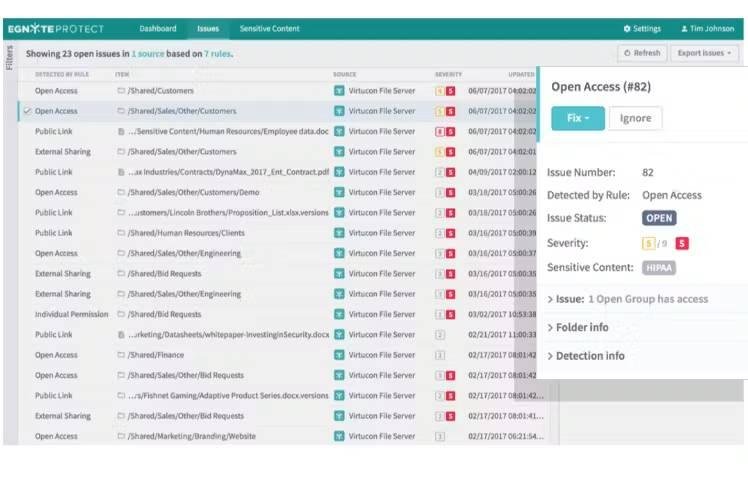Select the External Sharing /Shared/Bid Requests row
The height and width of the screenshot is (483, 748).
point(278,273)
